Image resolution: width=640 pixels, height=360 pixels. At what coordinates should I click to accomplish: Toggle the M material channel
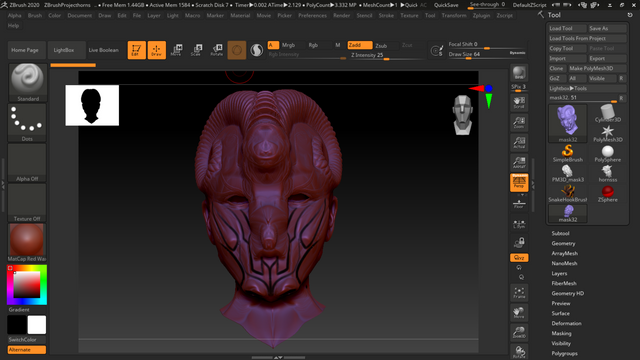pyautogui.click(x=338, y=45)
